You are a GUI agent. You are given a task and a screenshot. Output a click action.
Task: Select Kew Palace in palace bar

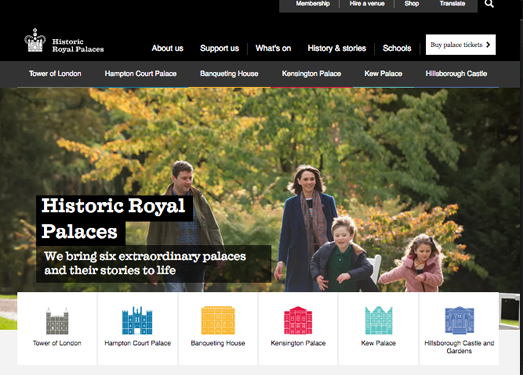pyautogui.click(x=383, y=74)
